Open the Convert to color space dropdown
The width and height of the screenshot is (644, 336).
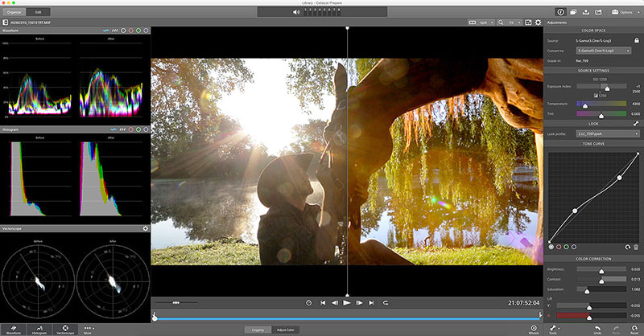[602, 51]
